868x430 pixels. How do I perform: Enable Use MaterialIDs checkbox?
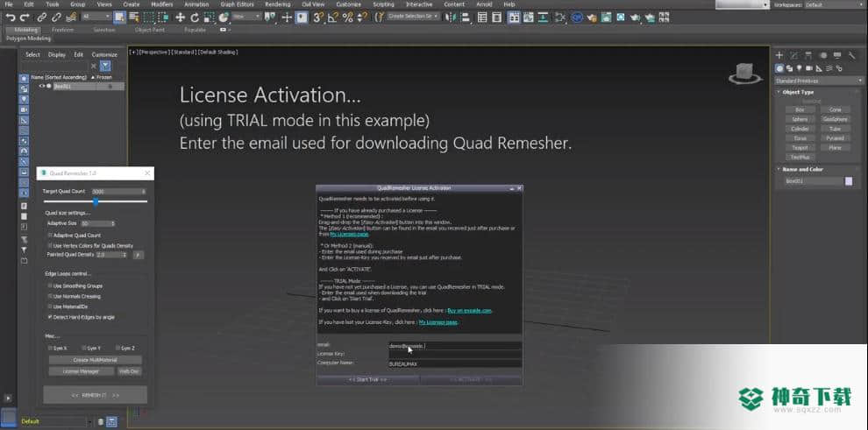point(50,307)
